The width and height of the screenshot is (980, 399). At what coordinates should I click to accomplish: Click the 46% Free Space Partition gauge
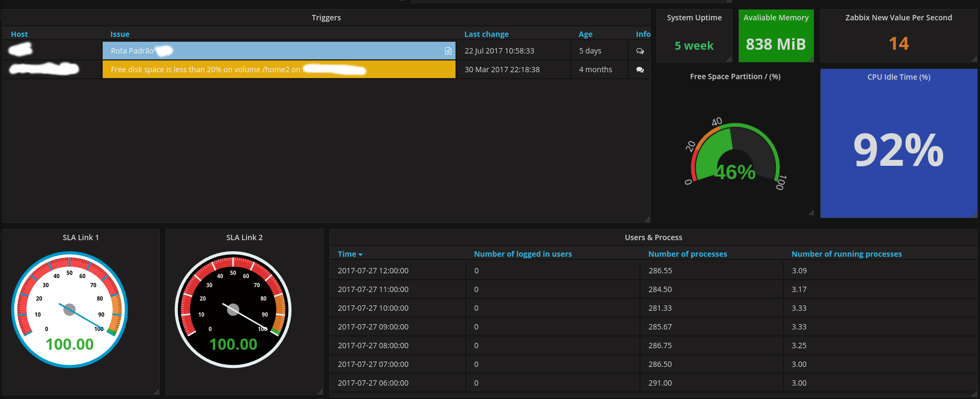click(735, 160)
